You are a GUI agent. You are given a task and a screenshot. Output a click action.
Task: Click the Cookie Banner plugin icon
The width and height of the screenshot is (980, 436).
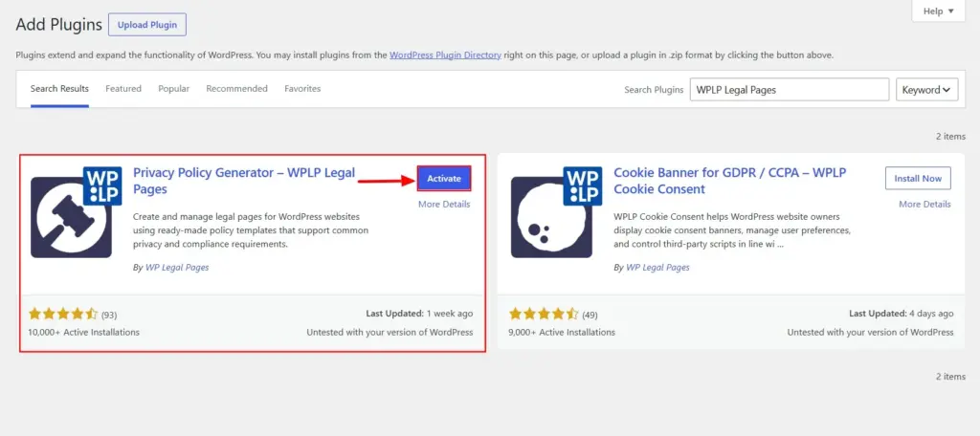[x=556, y=212]
